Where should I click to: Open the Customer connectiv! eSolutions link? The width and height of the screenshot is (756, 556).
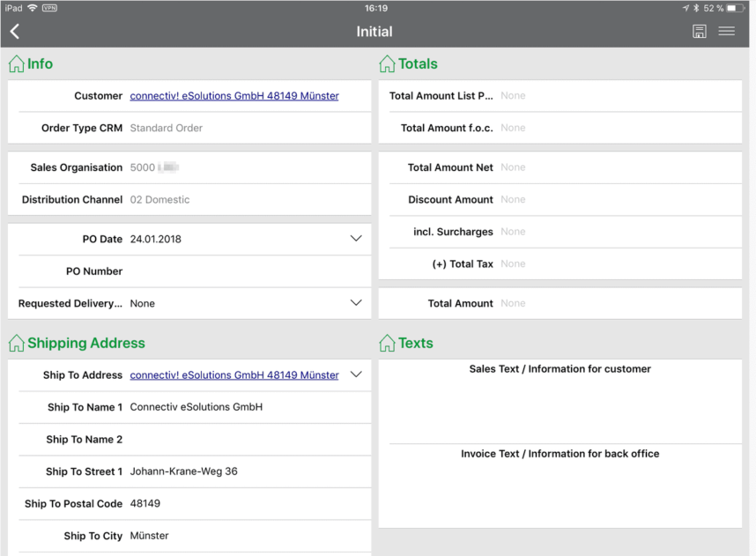click(x=234, y=96)
